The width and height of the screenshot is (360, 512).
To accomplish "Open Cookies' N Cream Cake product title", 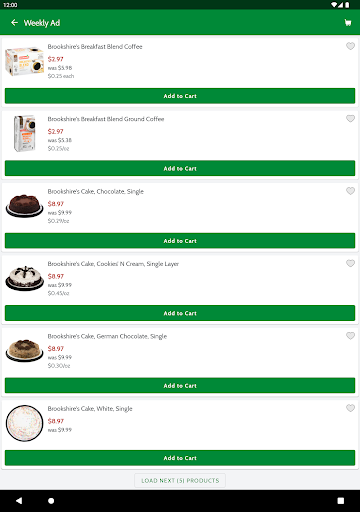I will [113, 264].
